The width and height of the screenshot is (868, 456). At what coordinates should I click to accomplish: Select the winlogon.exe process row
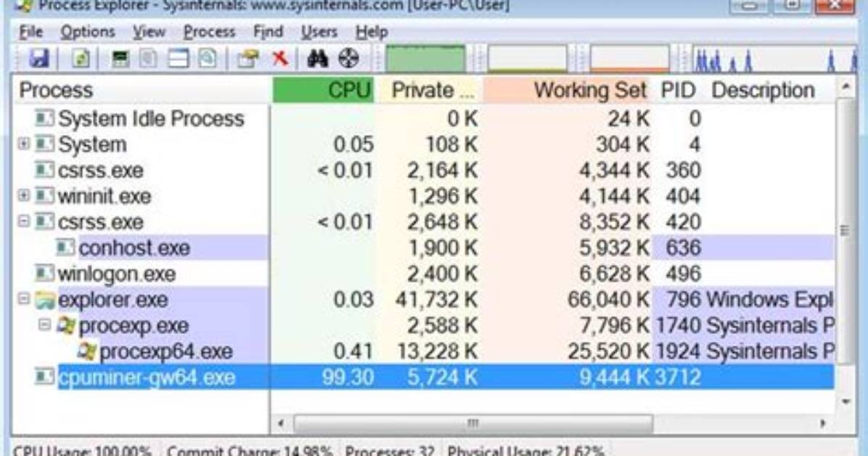click(x=424, y=274)
